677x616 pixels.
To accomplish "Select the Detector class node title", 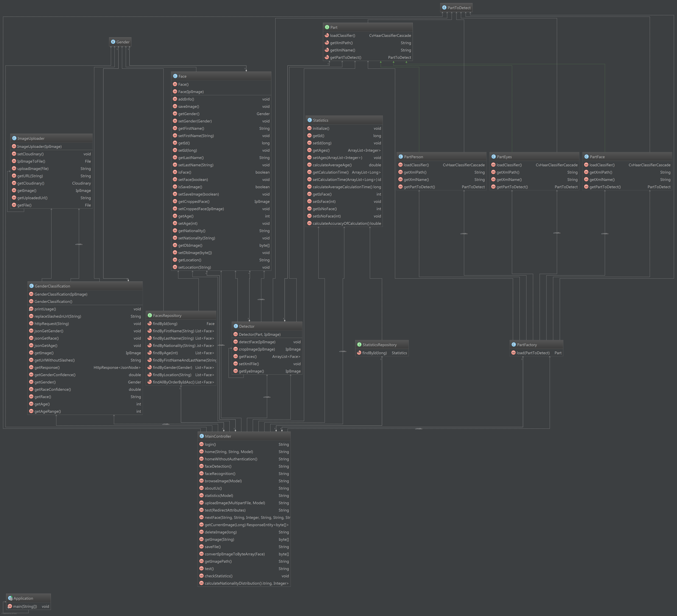I will (247, 327).
